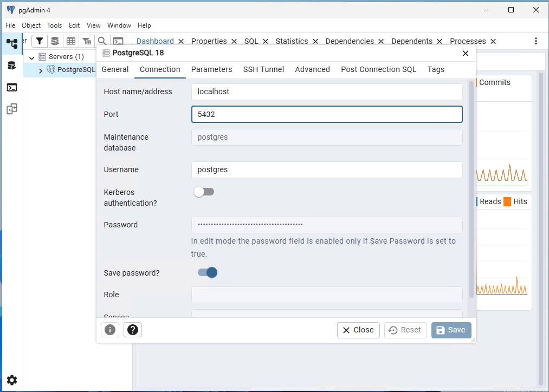Switch to the Tags tab
The image size is (549, 392).
click(436, 69)
